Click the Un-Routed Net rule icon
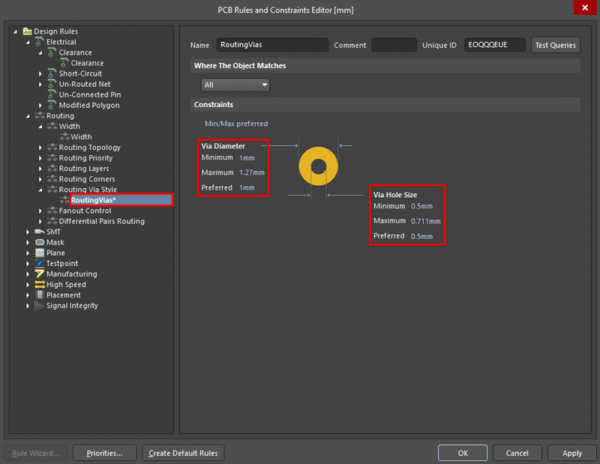This screenshot has width=600, height=464. click(52, 84)
